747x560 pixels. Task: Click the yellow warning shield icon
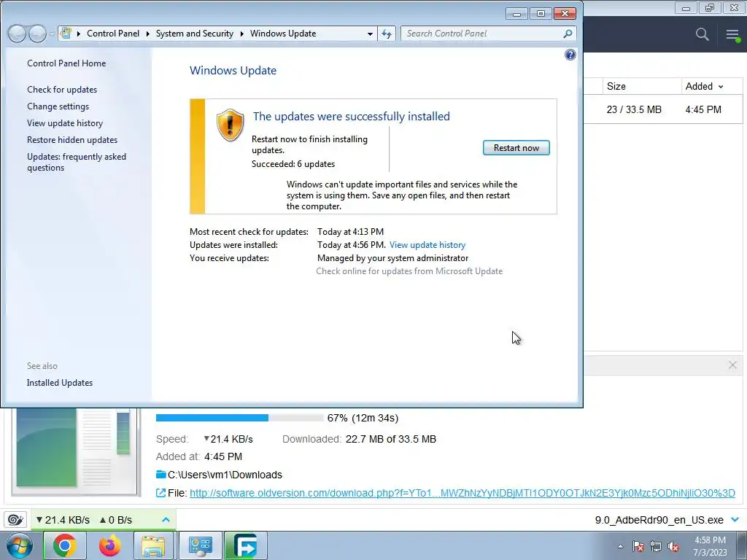click(230, 125)
